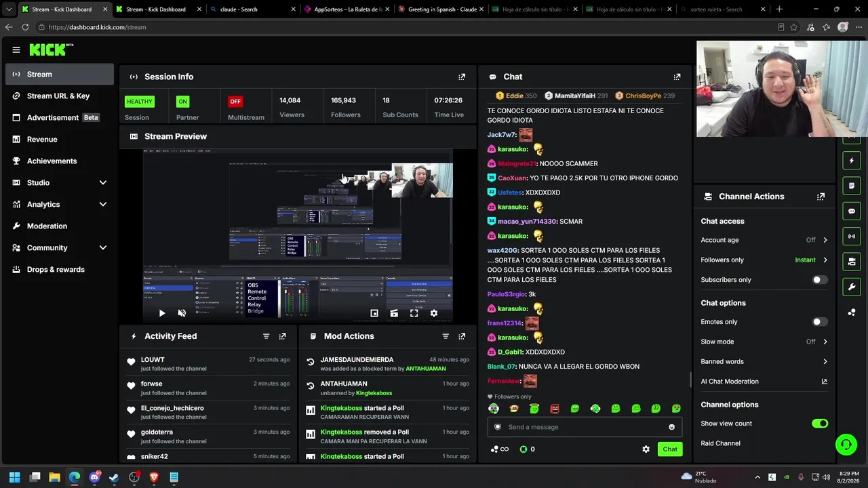Screen dimensions: 868x488
Task: Reload the dashboard page
Action: 25,27
